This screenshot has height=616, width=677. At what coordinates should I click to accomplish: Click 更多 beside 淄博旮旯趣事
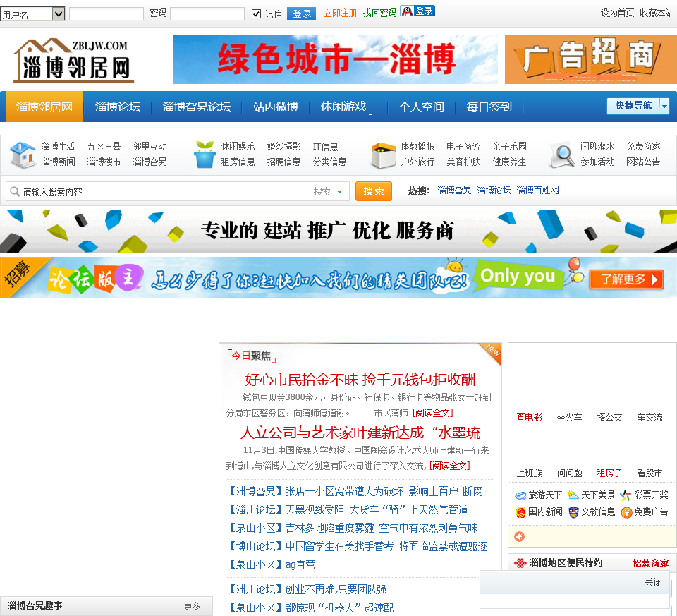tap(192, 606)
